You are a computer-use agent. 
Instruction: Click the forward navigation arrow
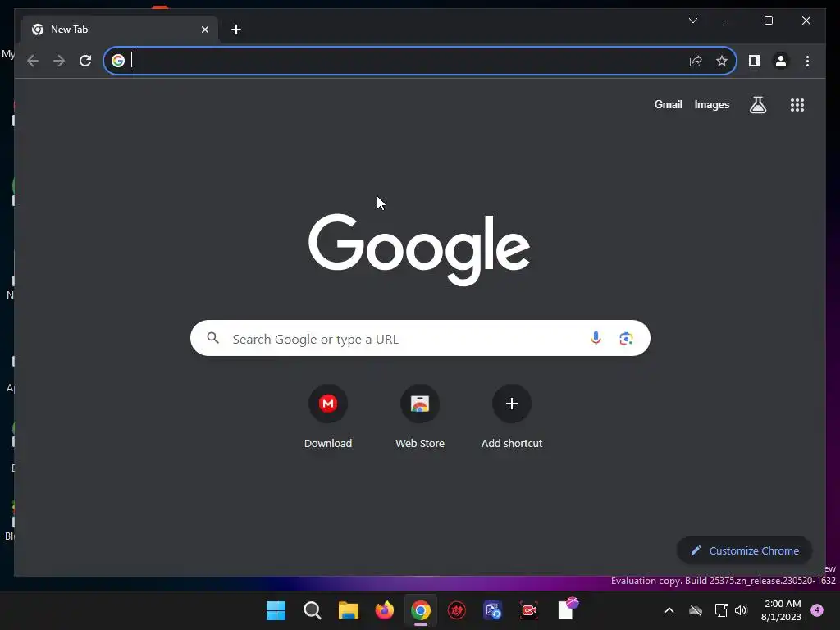pyautogui.click(x=59, y=61)
